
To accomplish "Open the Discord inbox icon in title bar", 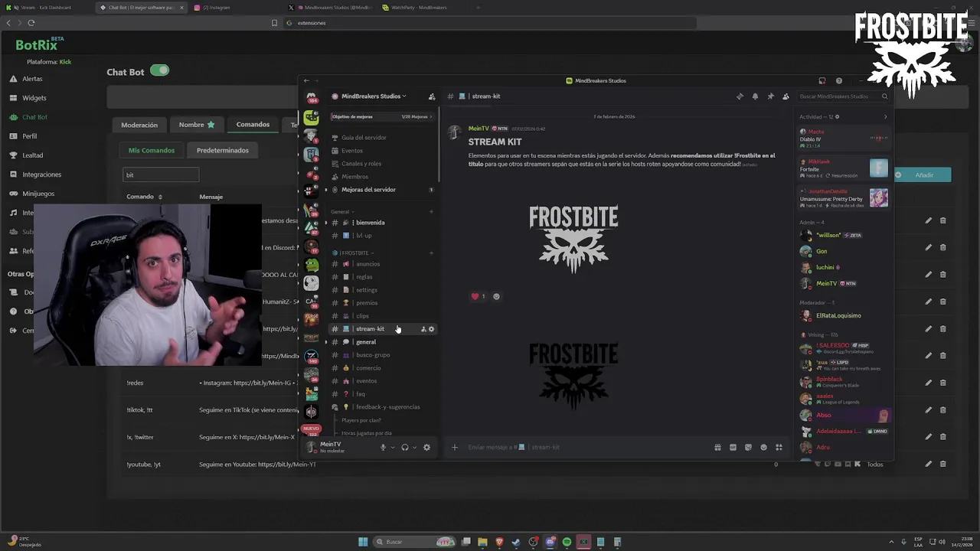I will pyautogui.click(x=822, y=80).
